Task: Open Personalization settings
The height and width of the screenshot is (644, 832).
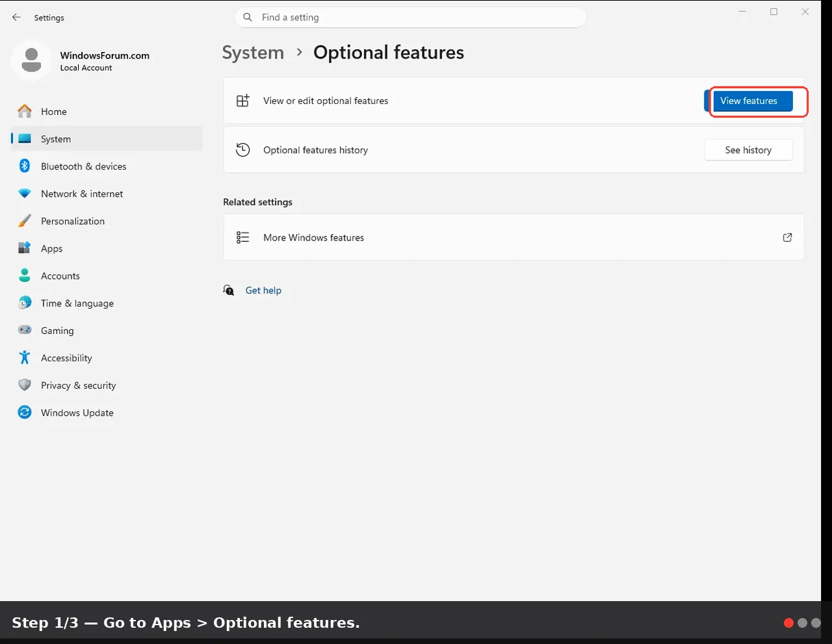Action: click(x=107, y=221)
